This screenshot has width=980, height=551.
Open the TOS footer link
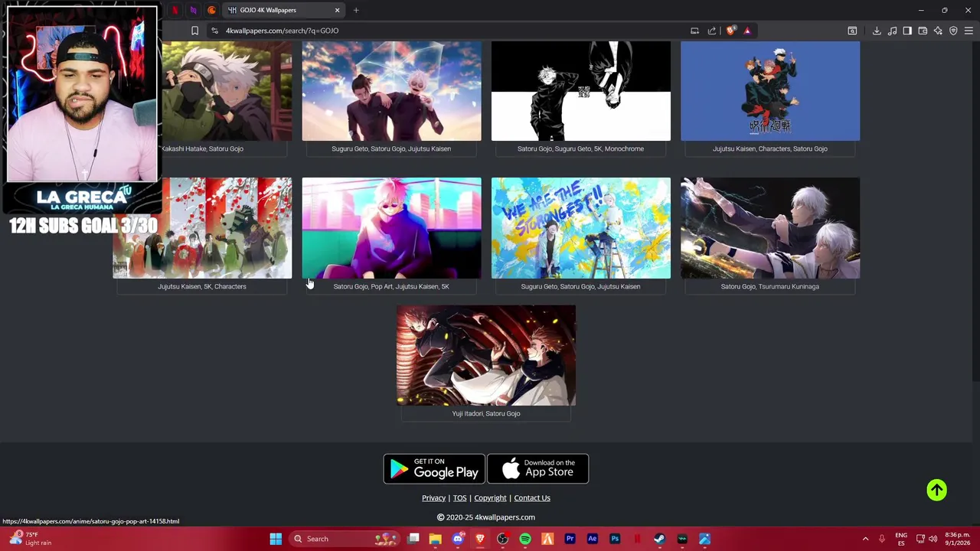[x=459, y=497]
